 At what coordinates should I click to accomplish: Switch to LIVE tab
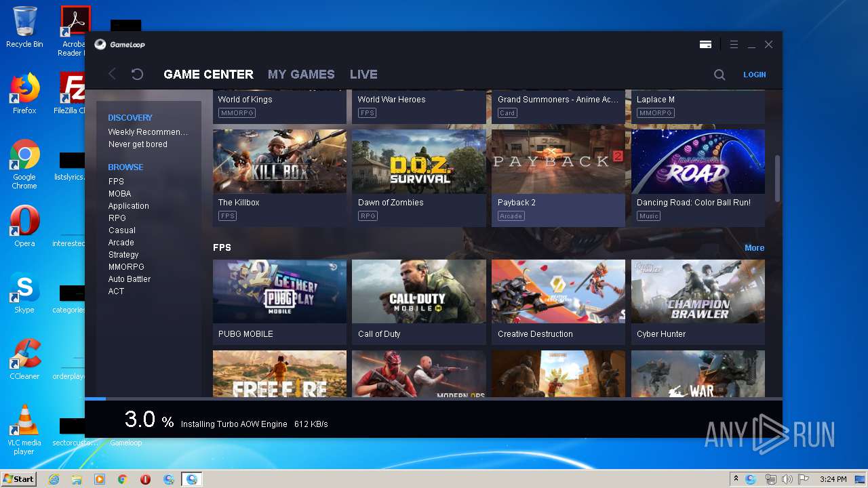point(363,75)
